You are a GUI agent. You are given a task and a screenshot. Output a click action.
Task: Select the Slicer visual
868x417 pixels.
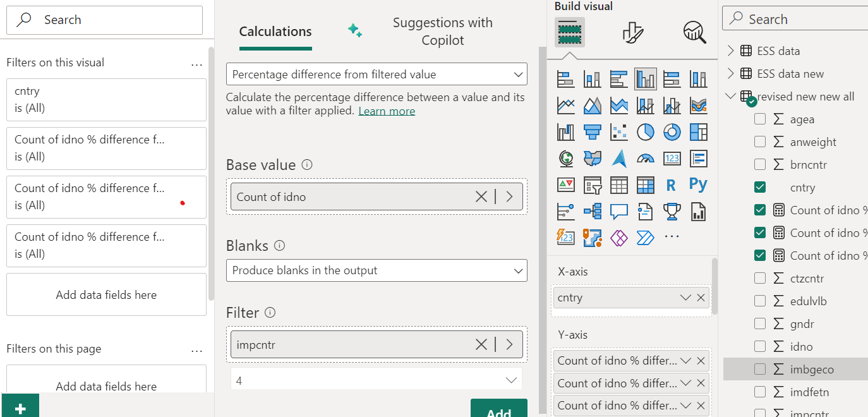click(x=592, y=185)
